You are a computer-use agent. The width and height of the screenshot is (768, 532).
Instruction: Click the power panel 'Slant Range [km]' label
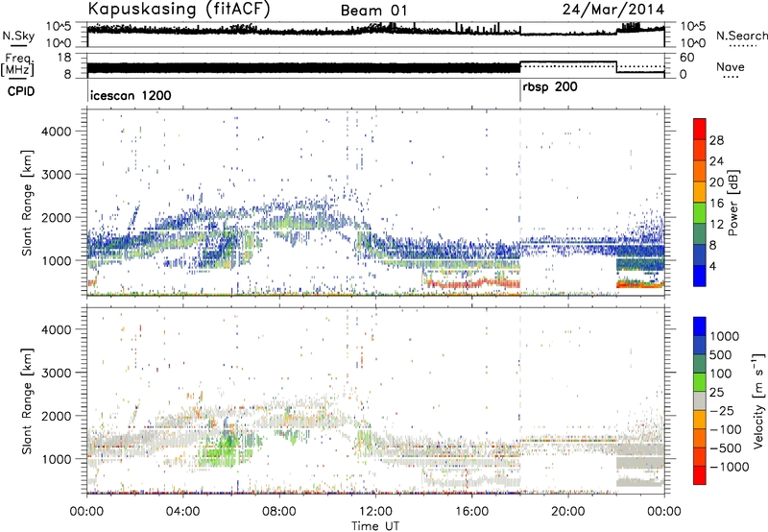point(27,203)
